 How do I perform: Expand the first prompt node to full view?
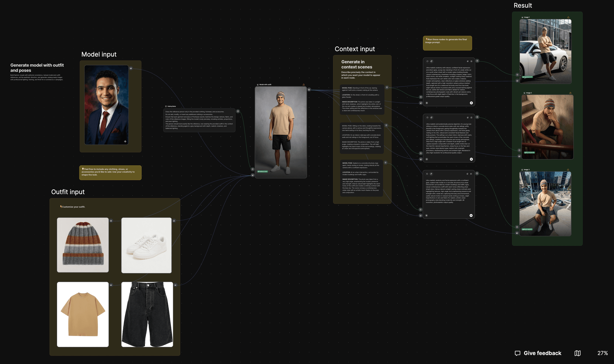point(472,61)
